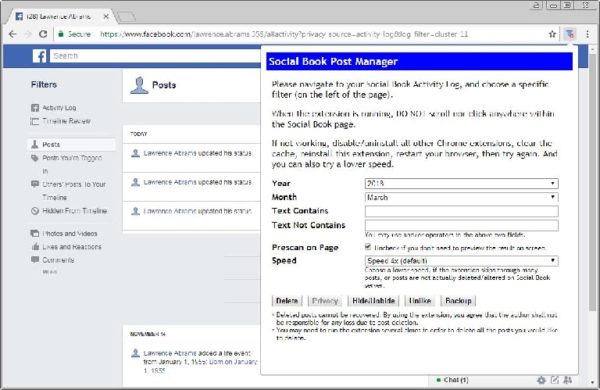
Task: Click the Text Contains input field
Action: [x=461, y=211]
